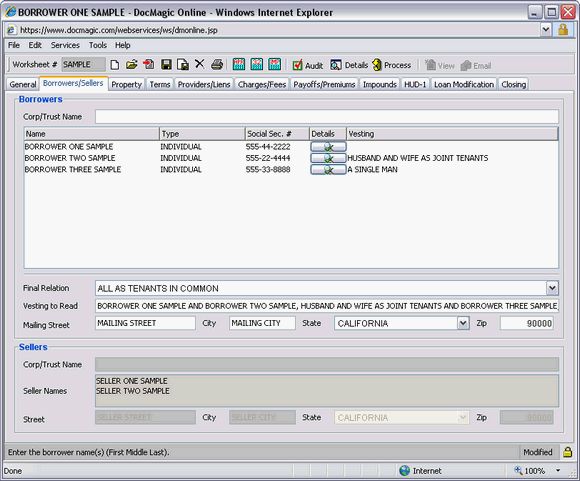Open the Tools menu
This screenshot has height=481, width=580.
click(x=98, y=45)
